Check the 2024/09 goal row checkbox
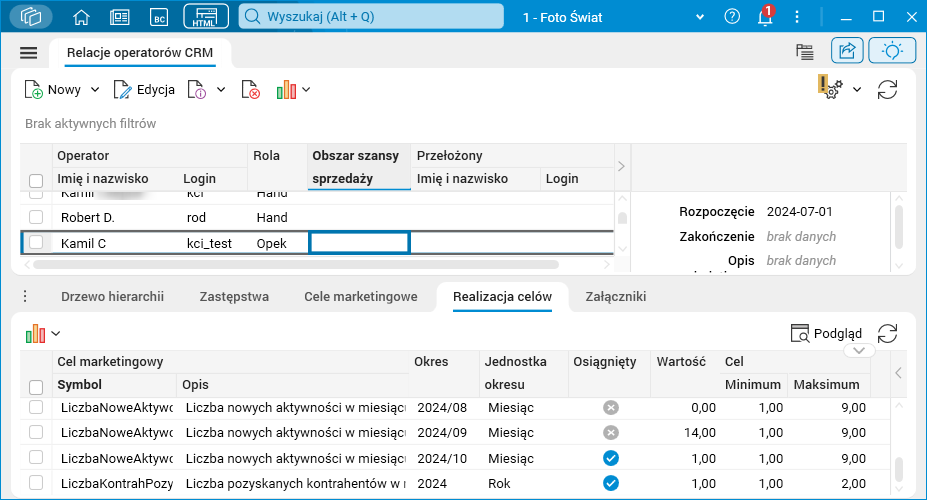927x500 pixels. click(36, 432)
